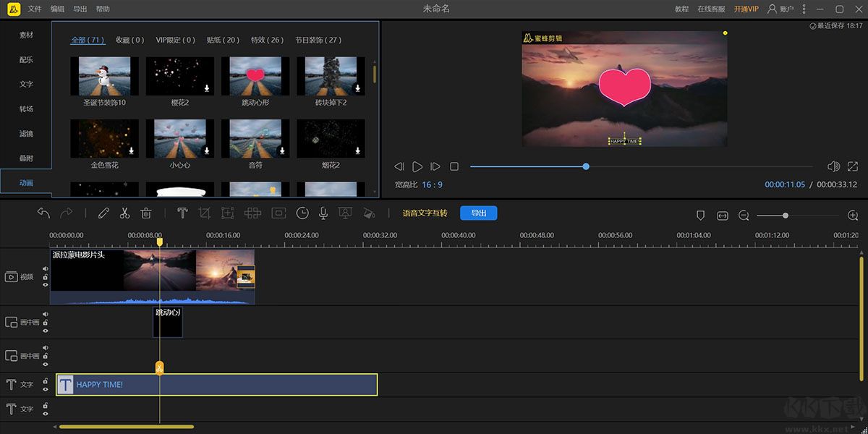Click the scissors split tool in toolbar
Screen dimensions: 868x434
[x=124, y=213]
